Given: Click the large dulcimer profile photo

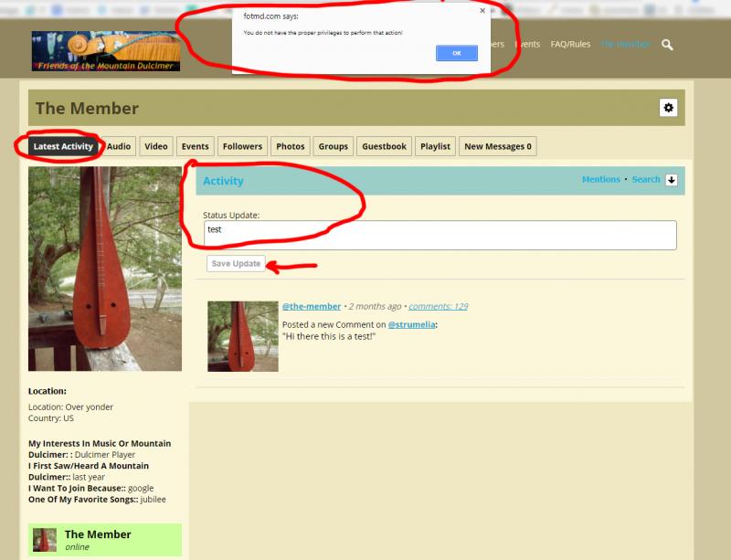Looking at the screenshot, I should [105, 269].
